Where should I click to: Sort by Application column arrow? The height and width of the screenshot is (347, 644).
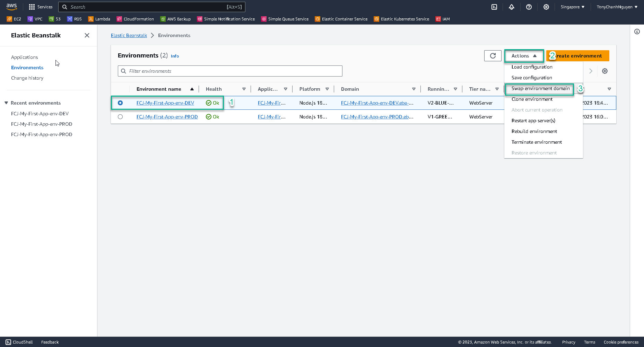[286, 89]
